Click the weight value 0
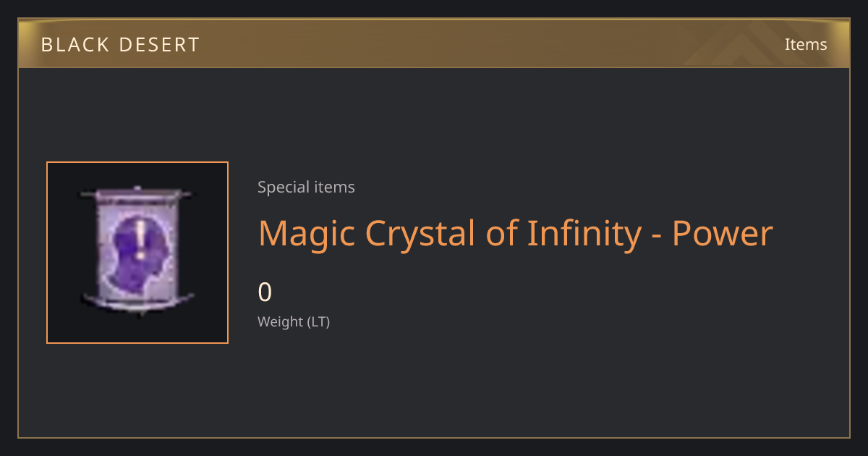Image resolution: width=868 pixels, height=456 pixels. [265, 292]
